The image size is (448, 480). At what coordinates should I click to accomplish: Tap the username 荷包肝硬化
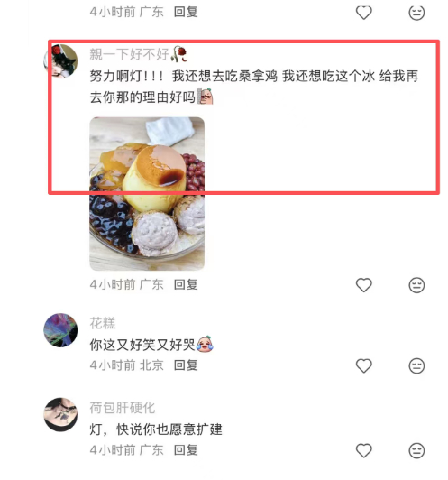[x=123, y=408]
